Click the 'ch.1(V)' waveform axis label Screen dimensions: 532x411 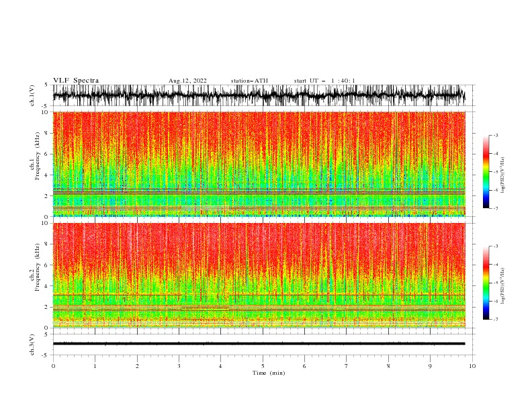[x=32, y=95]
